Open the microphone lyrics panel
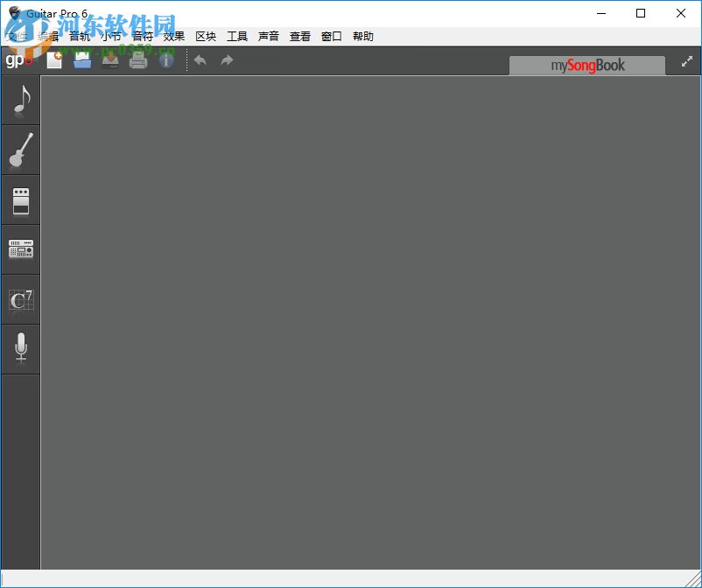Image resolution: width=702 pixels, height=588 pixels. coord(21,349)
